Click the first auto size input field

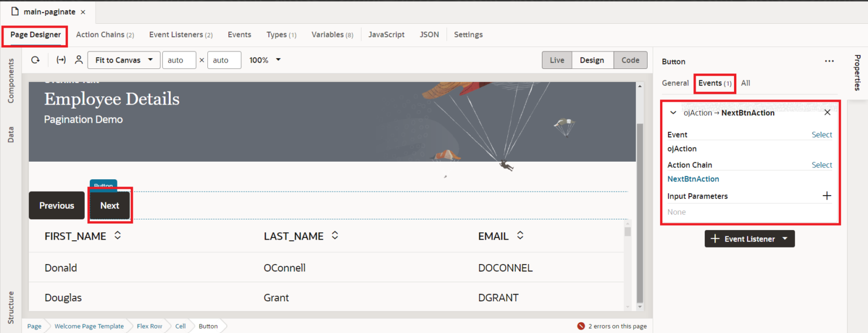point(179,59)
